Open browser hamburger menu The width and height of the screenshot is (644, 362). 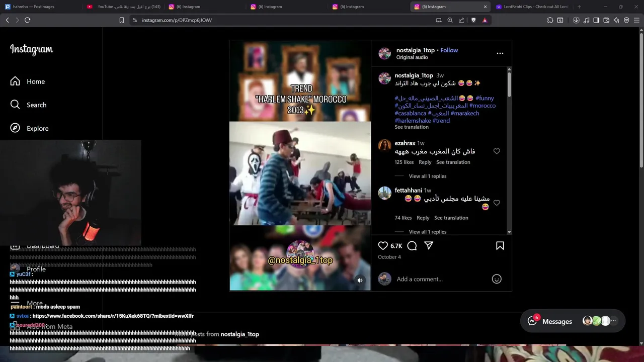(x=636, y=20)
